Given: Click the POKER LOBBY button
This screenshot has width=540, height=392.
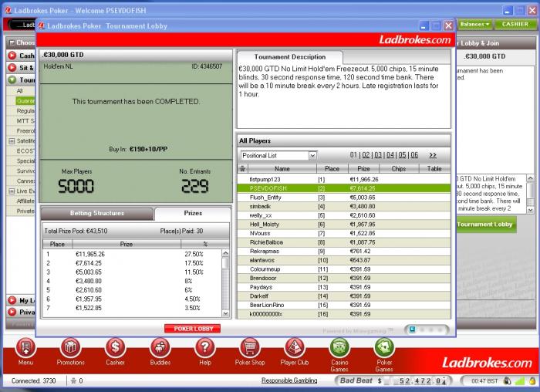Looking at the screenshot, I should [193, 329].
